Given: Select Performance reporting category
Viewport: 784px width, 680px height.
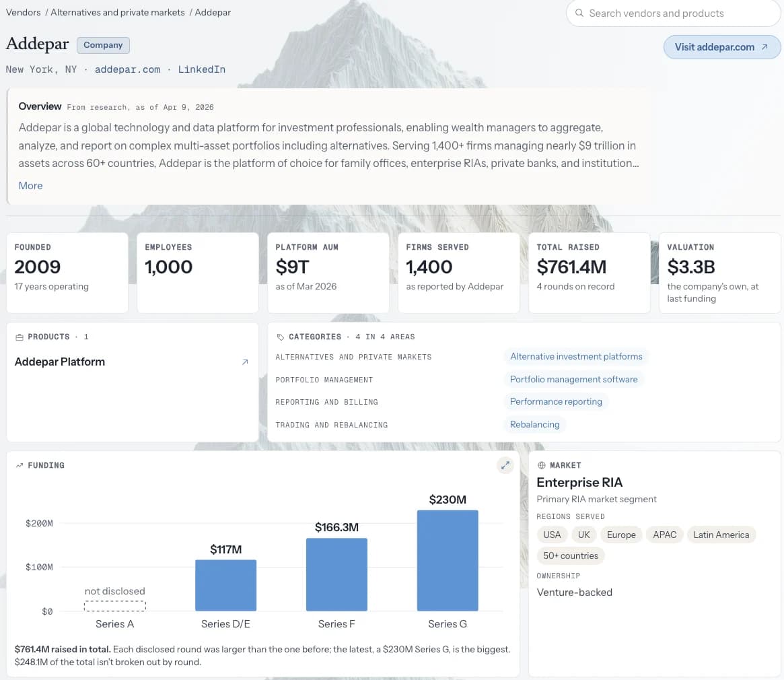Looking at the screenshot, I should point(555,401).
